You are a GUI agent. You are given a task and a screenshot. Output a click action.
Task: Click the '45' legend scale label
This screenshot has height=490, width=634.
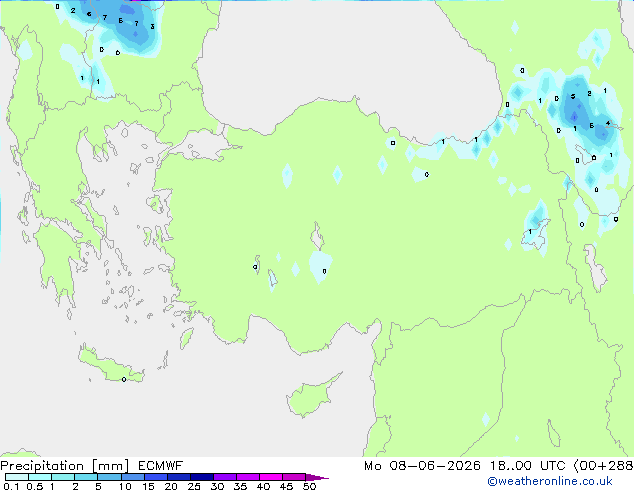[x=287, y=486]
